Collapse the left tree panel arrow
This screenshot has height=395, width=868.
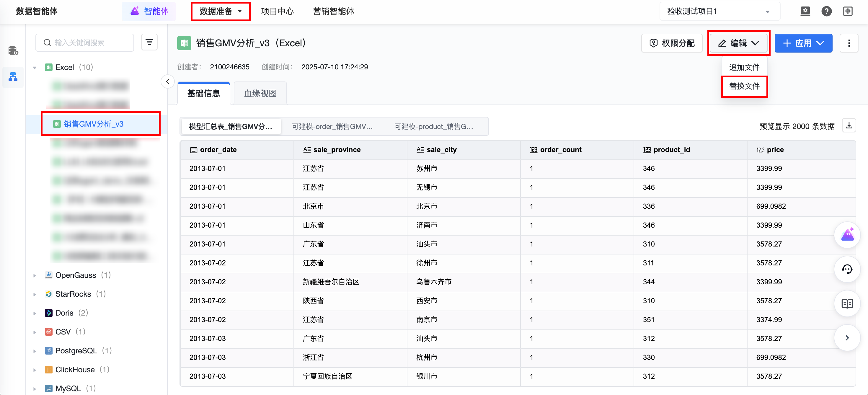point(167,81)
